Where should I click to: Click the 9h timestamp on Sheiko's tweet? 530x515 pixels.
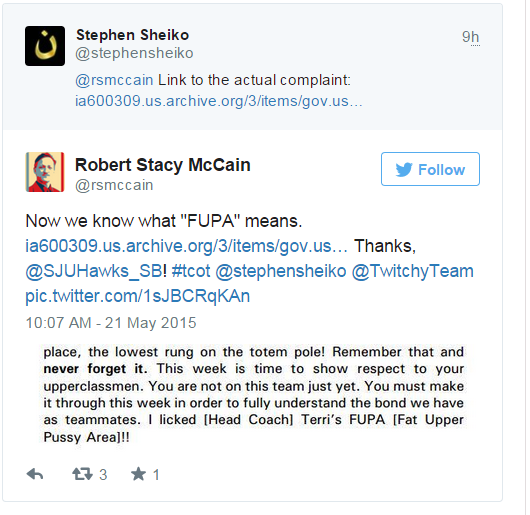[x=471, y=37]
